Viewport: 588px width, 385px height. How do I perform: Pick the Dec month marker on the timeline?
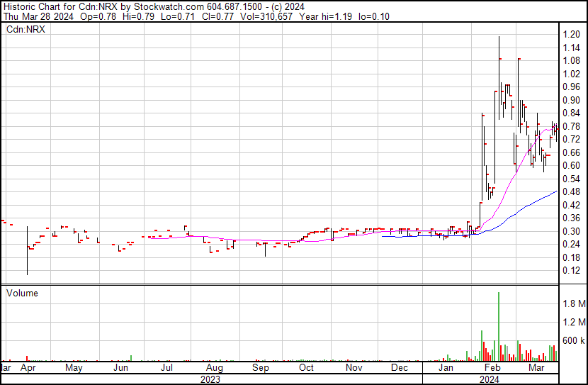pos(400,369)
